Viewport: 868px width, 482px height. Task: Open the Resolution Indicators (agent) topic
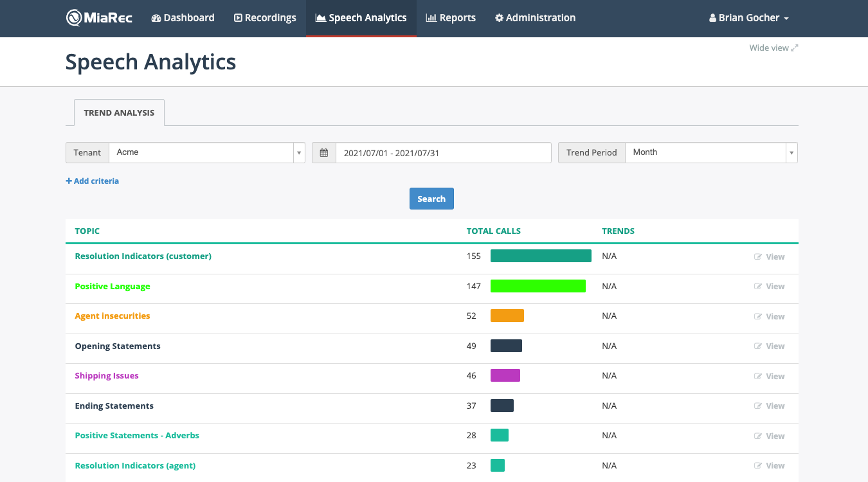point(135,465)
